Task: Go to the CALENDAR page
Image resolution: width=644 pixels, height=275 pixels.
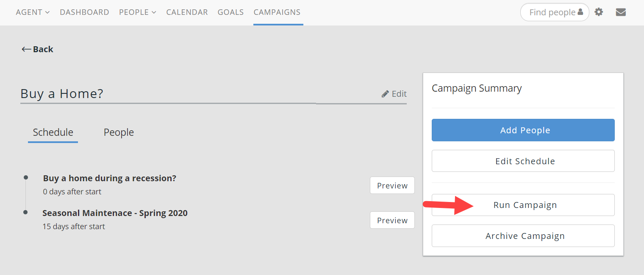Action: (x=187, y=12)
